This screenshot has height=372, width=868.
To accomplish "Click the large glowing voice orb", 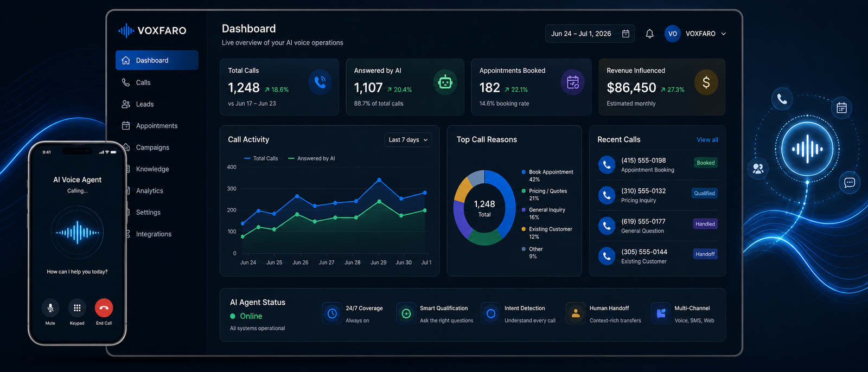I will [807, 149].
